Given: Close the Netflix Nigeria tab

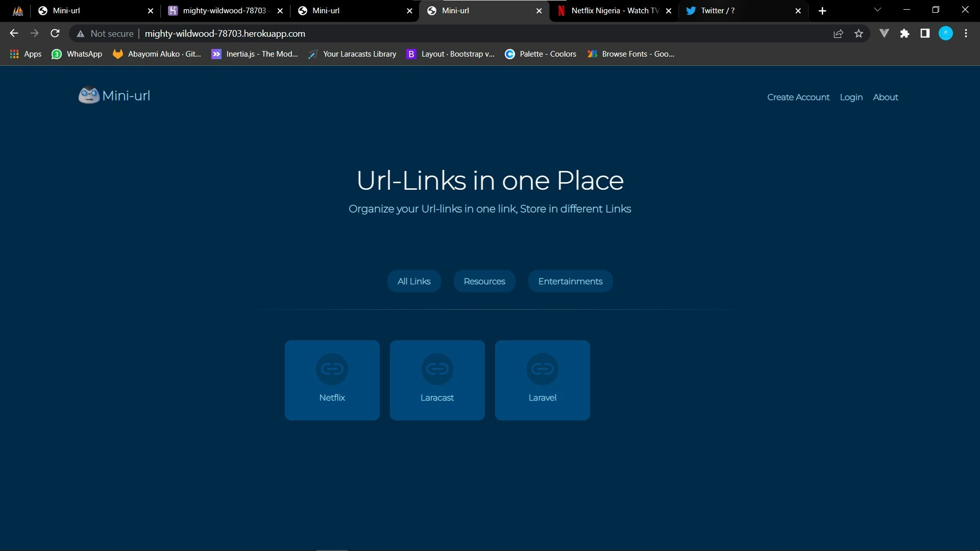Looking at the screenshot, I should click(669, 11).
